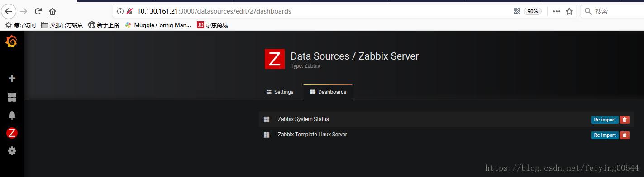
Task: Open the Data Sources breadcrumb link
Action: [320, 56]
